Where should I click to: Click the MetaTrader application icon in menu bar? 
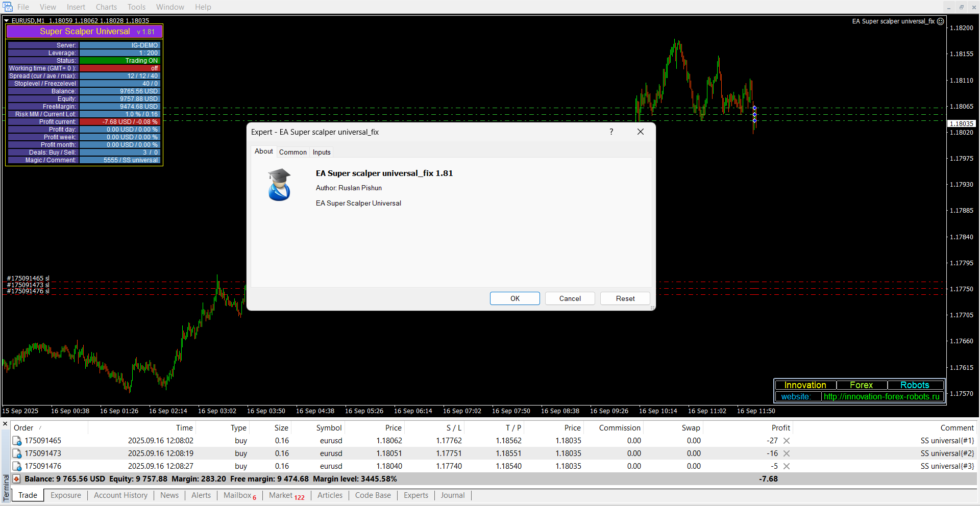pyautogui.click(x=8, y=7)
